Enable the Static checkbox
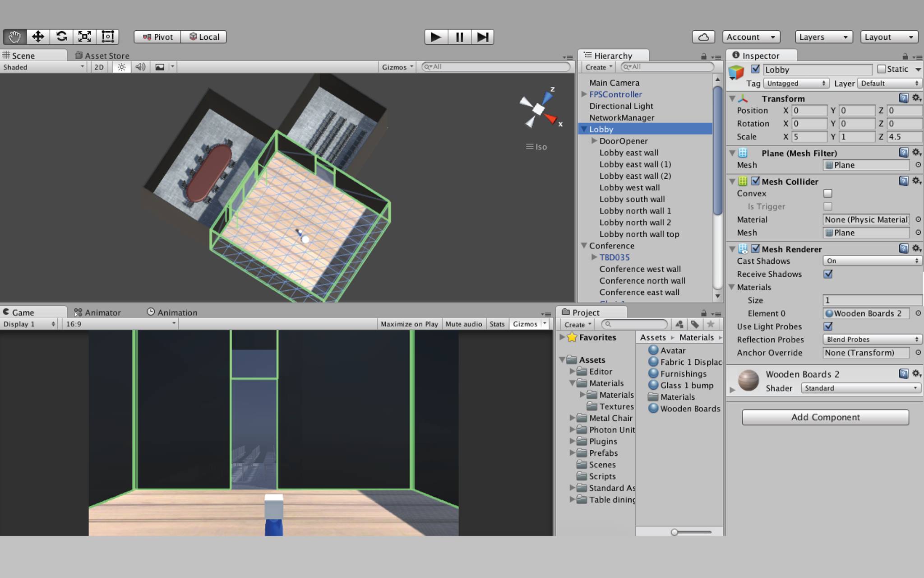This screenshot has width=924, height=578. (x=881, y=69)
